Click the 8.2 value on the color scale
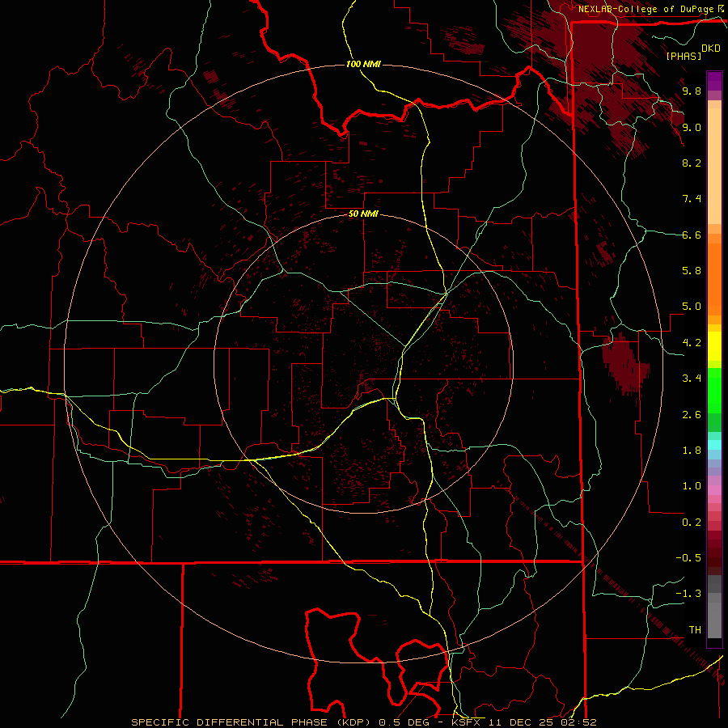Viewport: 728px width, 728px height. (x=692, y=163)
